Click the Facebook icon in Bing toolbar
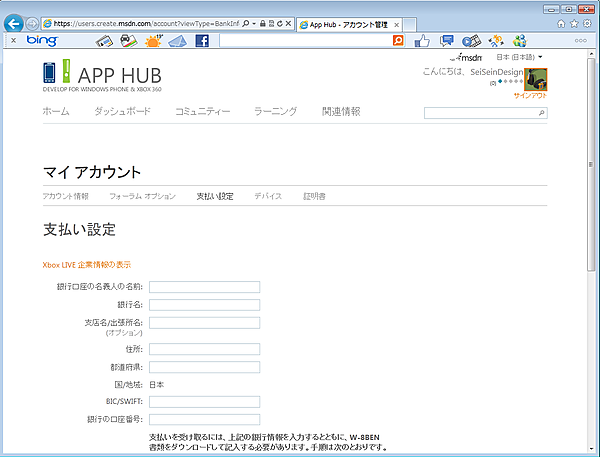This screenshot has height=457, width=600. [x=202, y=41]
